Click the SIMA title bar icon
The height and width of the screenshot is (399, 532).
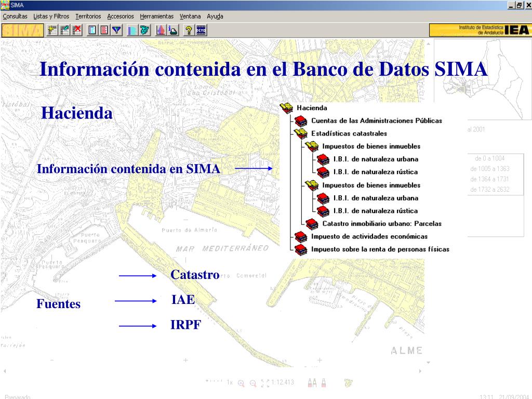click(5, 5)
